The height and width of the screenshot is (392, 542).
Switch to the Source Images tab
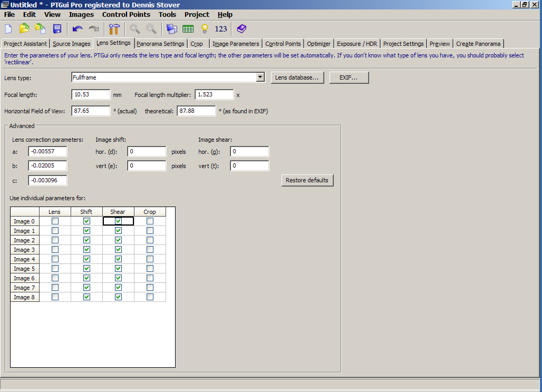(x=72, y=44)
